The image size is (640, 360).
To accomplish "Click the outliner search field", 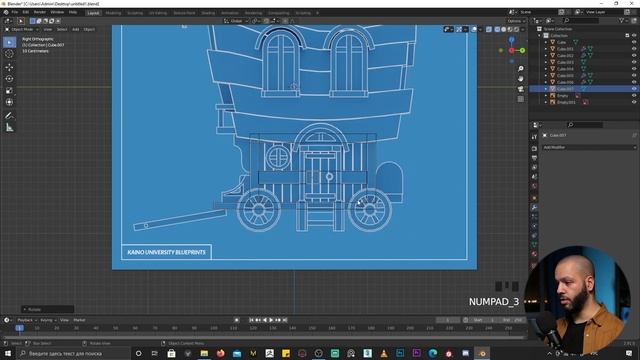I will point(581,20).
